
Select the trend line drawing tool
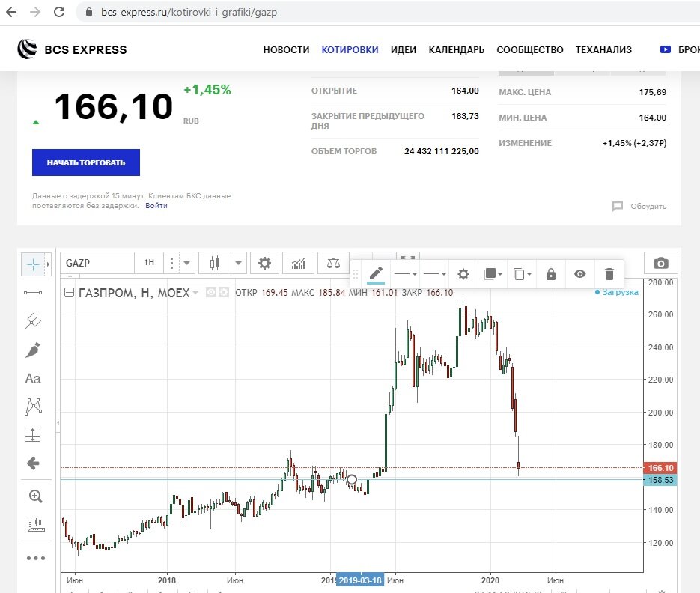click(33, 293)
